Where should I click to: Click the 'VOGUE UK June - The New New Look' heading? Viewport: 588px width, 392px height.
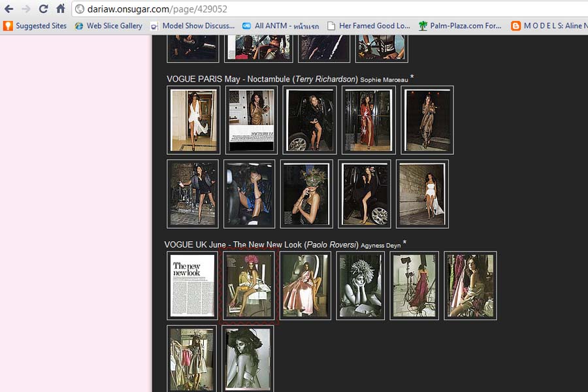point(233,244)
